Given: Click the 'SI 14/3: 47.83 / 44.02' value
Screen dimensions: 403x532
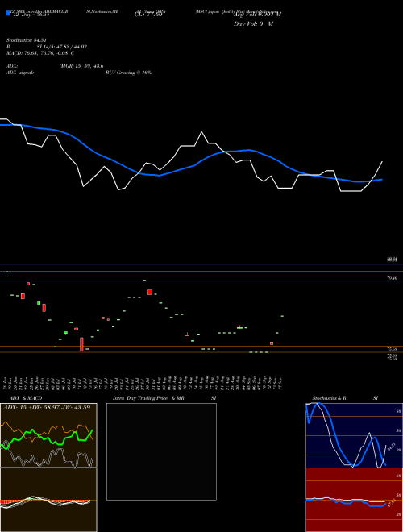Looking at the screenshot, I should tap(62, 47).
